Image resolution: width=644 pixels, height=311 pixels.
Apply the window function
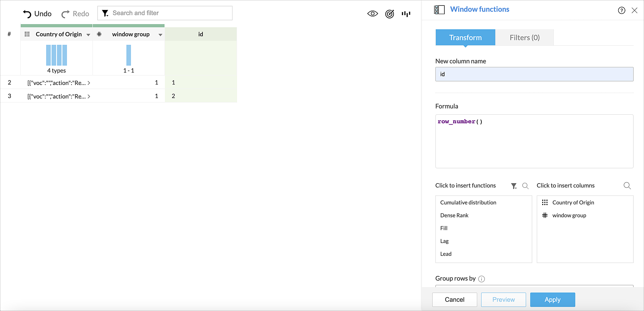(553, 299)
